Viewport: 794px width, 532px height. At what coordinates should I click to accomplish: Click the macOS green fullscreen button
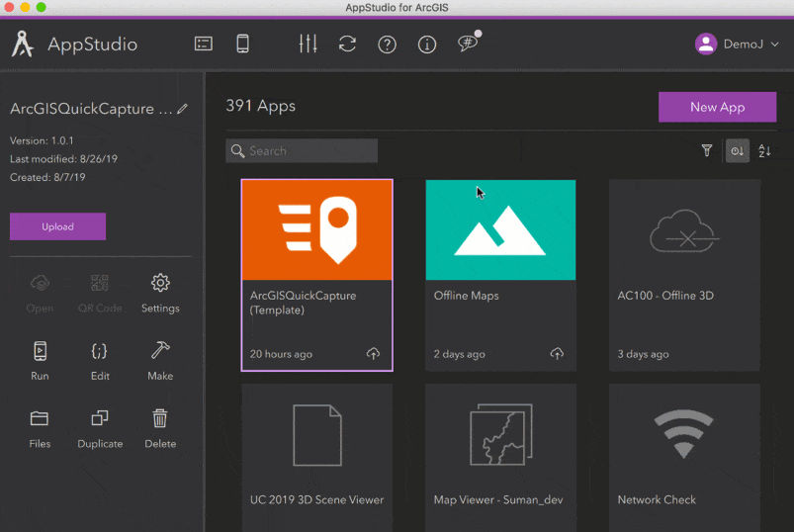(x=41, y=7)
